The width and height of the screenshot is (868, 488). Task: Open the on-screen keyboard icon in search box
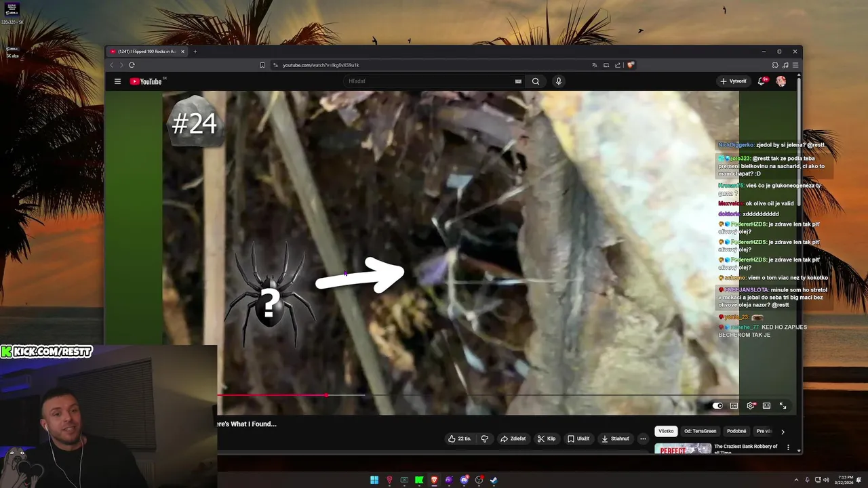pyautogui.click(x=518, y=81)
